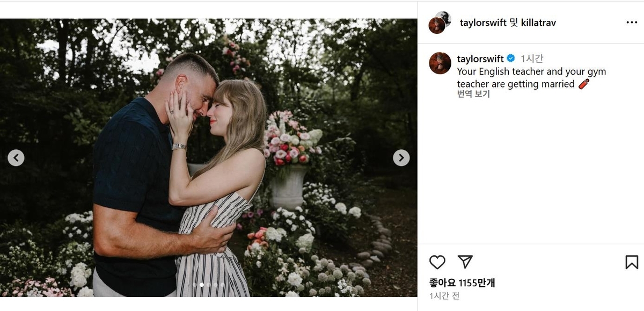Click the caption text about teachers getting married
The image size is (644, 311).
click(x=531, y=78)
